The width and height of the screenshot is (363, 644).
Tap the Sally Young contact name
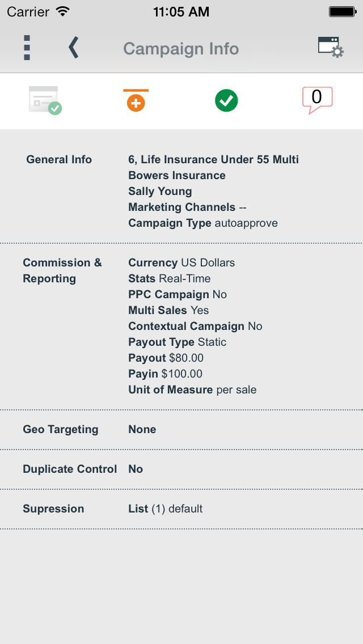(x=160, y=192)
